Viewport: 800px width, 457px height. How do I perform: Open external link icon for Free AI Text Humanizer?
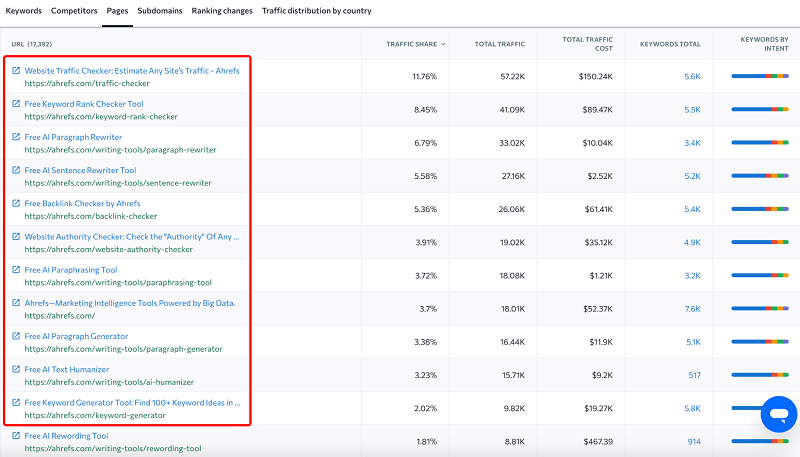16,369
